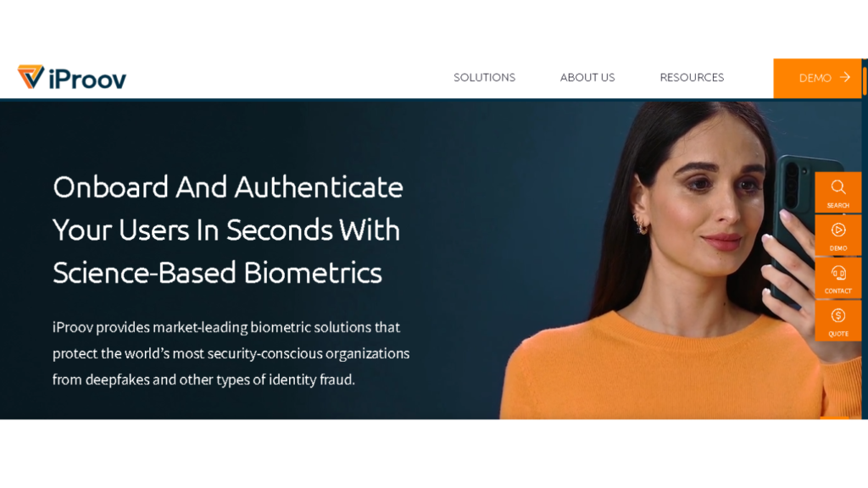The image size is (868, 488).
Task: Open the Resources menu
Action: pyautogui.click(x=692, y=77)
